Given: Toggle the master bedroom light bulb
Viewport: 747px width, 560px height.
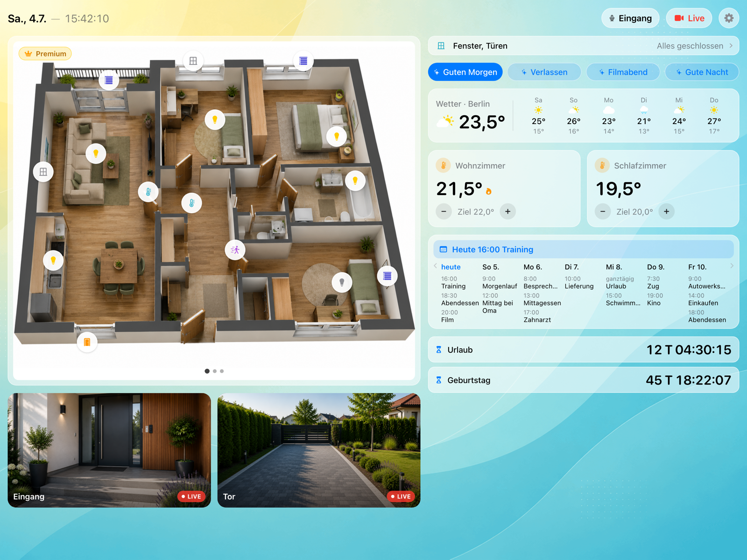Looking at the screenshot, I should (x=336, y=136).
